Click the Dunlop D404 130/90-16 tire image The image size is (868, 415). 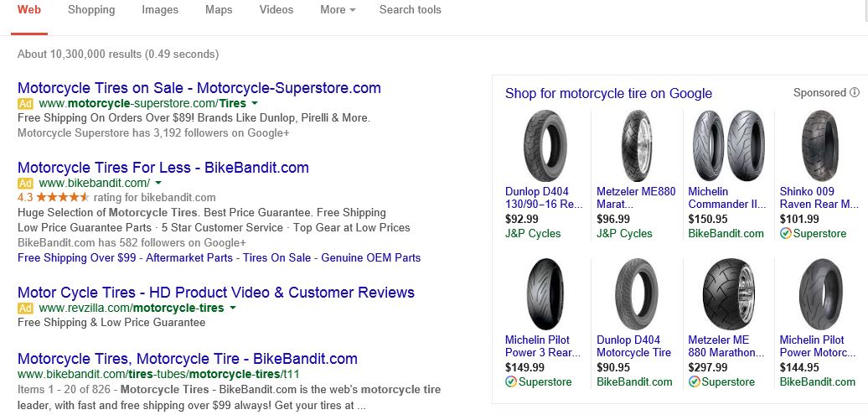543,146
